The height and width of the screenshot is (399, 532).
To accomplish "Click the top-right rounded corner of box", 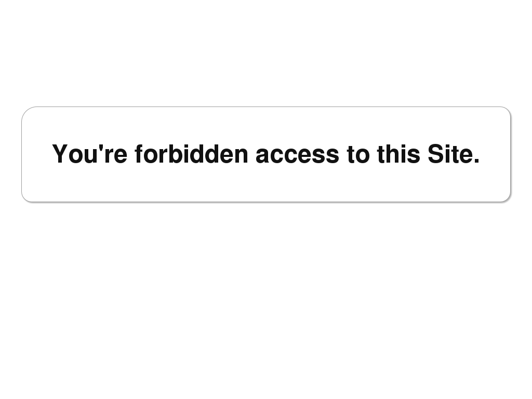I will (x=507, y=111).
